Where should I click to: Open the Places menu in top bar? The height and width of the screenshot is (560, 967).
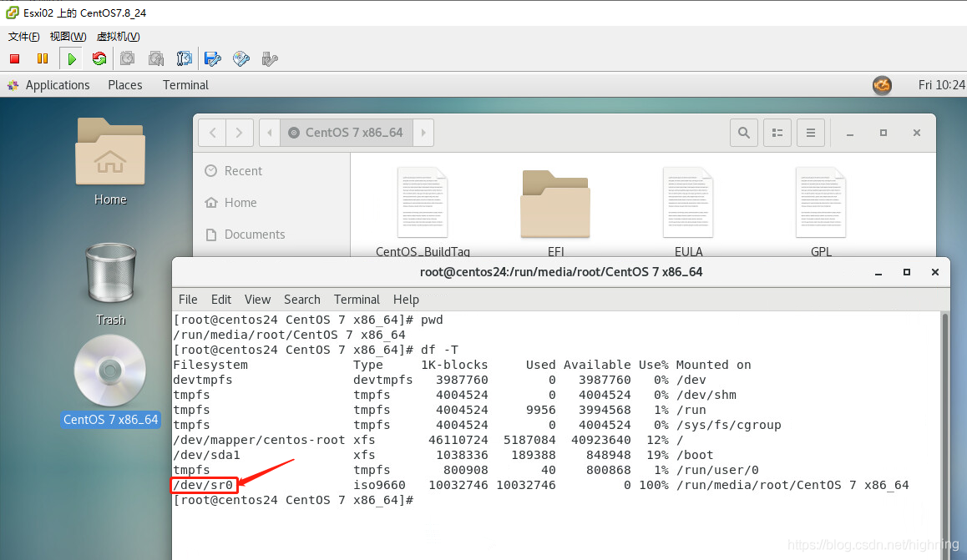tap(125, 85)
